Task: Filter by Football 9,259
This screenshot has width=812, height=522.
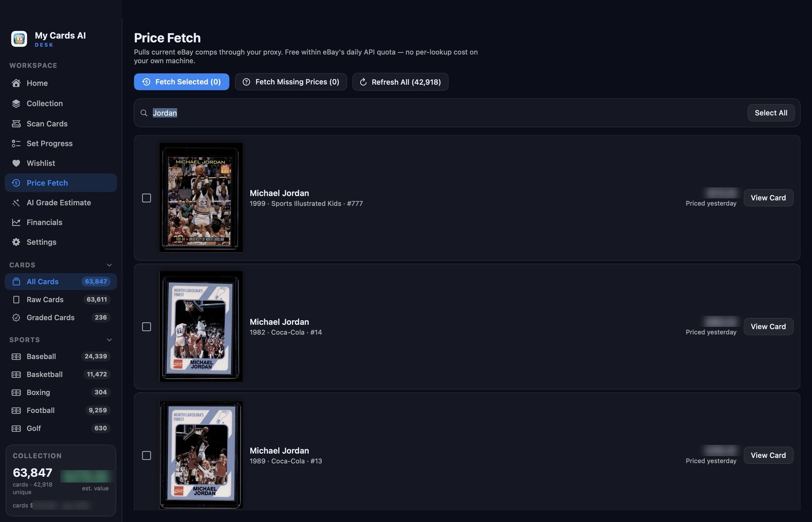Action: tap(61, 410)
